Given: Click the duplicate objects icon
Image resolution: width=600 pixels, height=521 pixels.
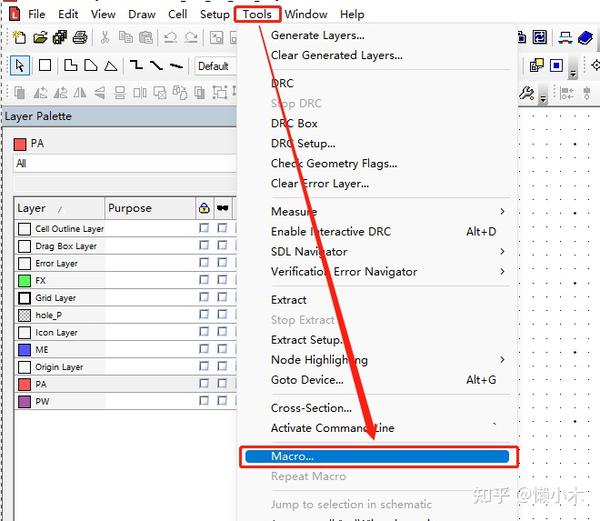Looking at the screenshot, I should pyautogui.click(x=20, y=93).
